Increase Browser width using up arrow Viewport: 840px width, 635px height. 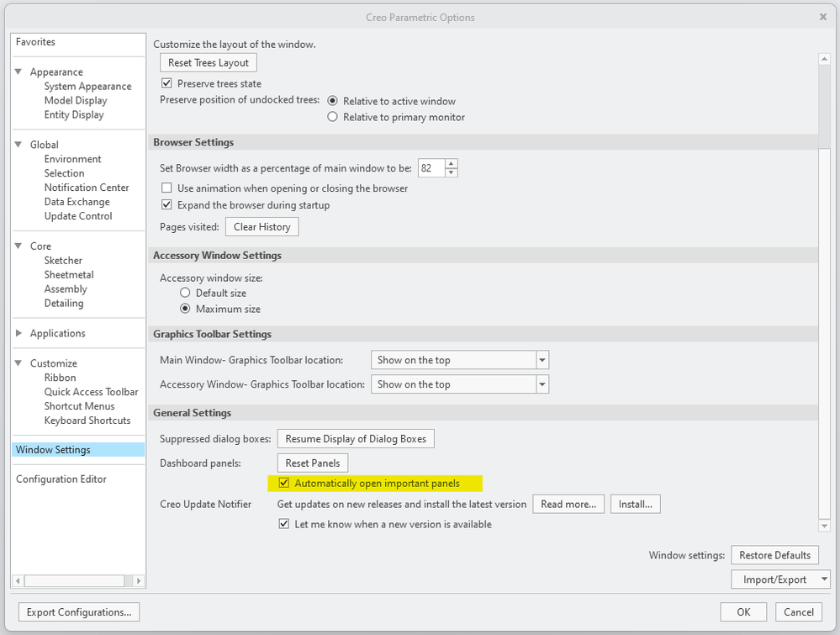click(x=452, y=164)
